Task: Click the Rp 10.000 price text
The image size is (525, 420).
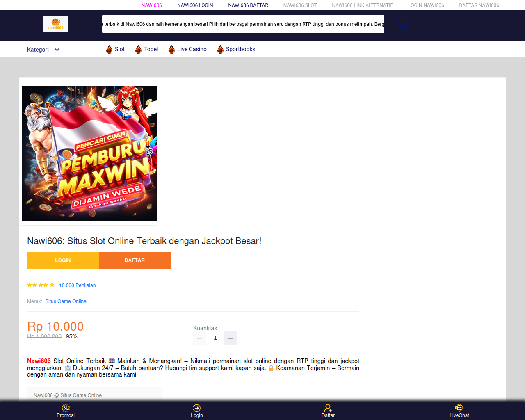Action: (x=55, y=326)
